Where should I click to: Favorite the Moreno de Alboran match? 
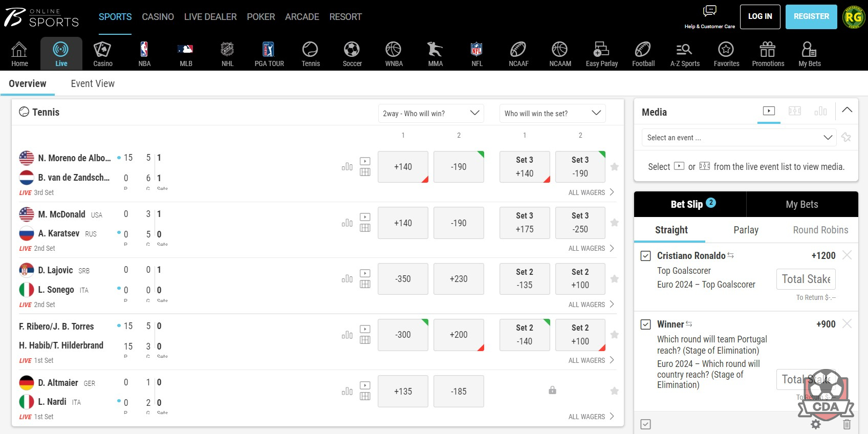[x=615, y=167]
